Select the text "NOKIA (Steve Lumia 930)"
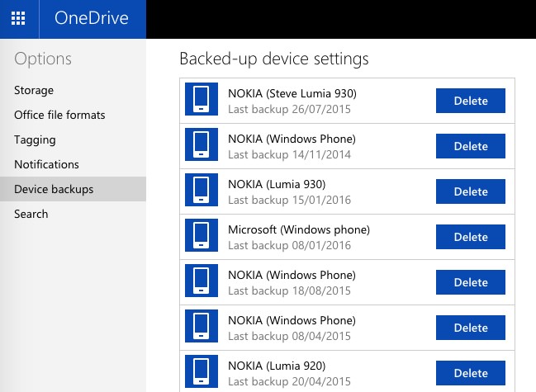The image size is (536, 392). [292, 93]
